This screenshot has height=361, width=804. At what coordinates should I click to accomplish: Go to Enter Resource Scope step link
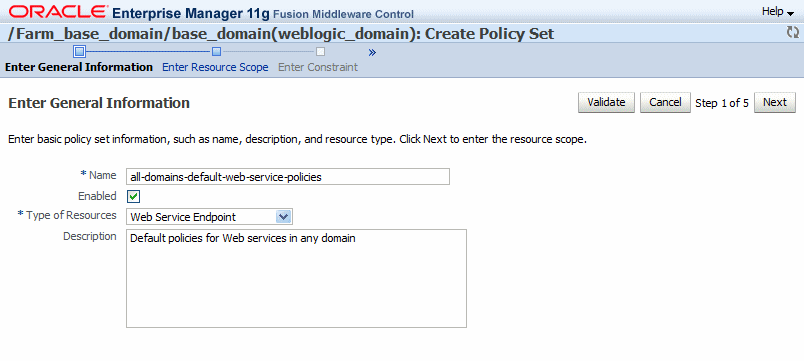pos(215,67)
